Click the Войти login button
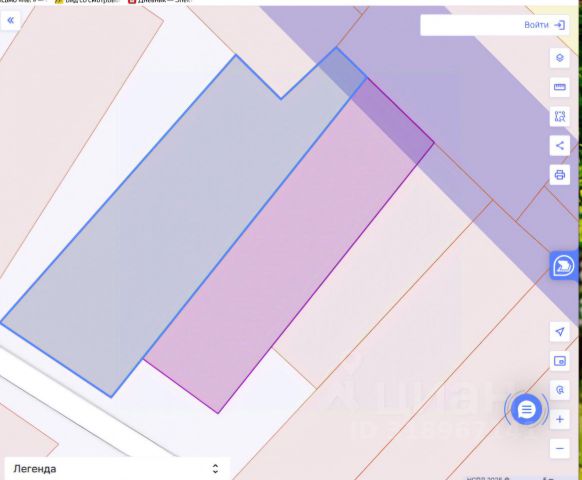 coord(544,25)
